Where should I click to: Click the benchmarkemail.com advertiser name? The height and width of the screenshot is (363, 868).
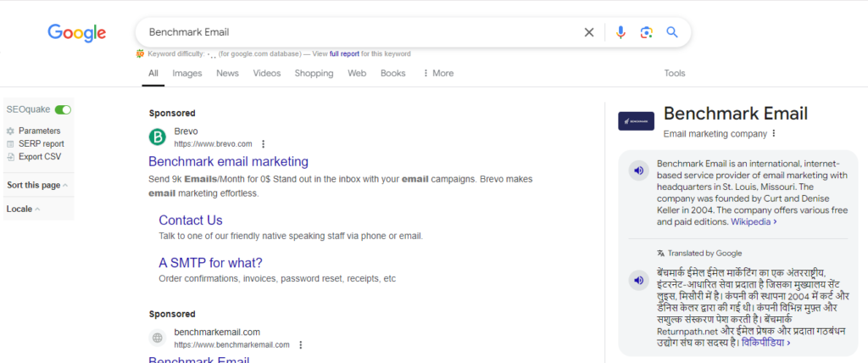coord(217,332)
